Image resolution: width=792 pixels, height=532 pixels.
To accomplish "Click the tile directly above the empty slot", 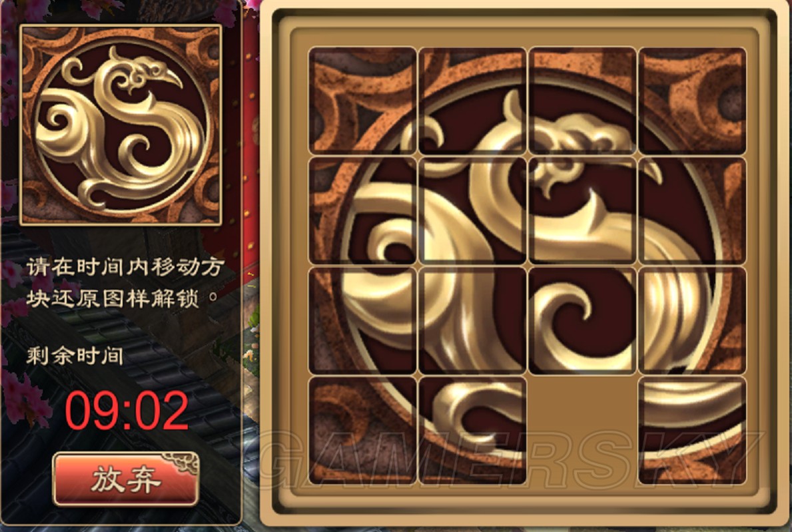I will (582, 320).
